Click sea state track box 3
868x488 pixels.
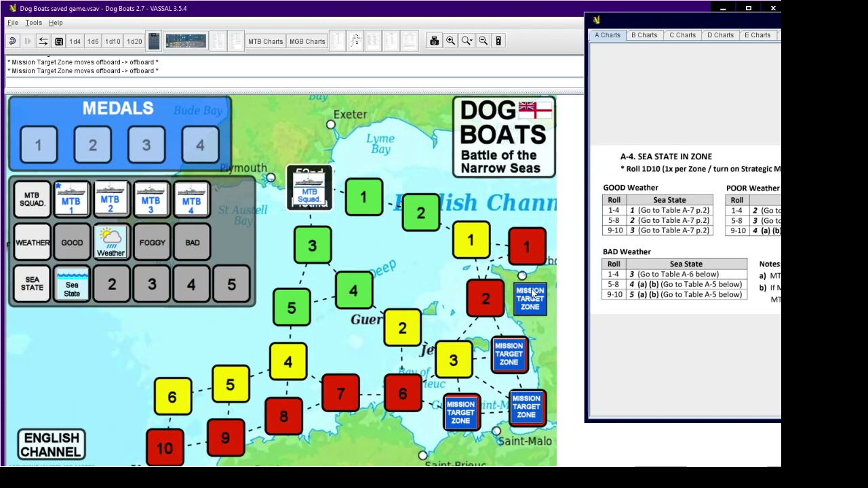152,285
